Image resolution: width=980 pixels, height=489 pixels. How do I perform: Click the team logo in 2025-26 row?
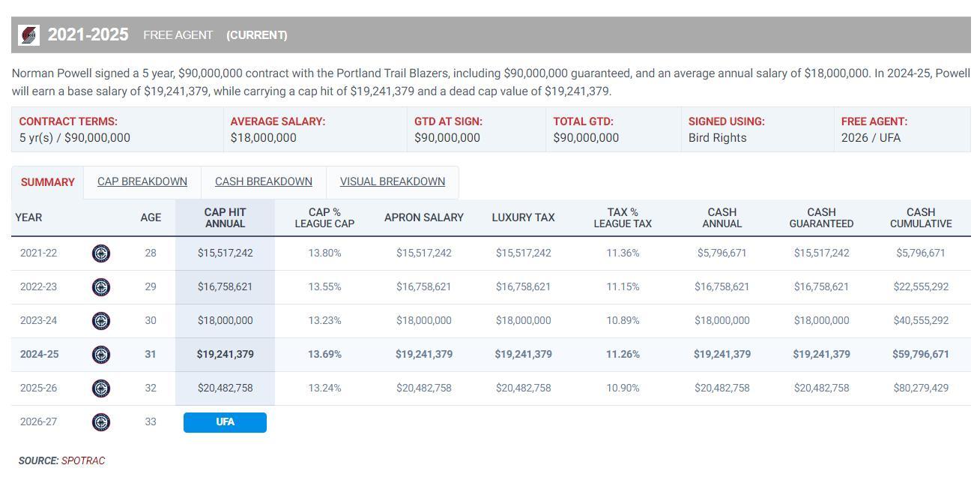[x=101, y=388]
